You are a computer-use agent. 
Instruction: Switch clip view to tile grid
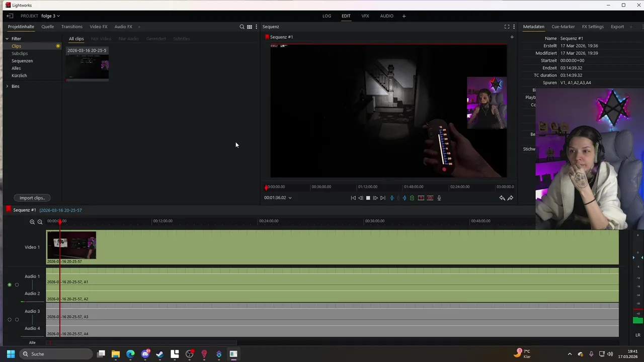tap(250, 27)
